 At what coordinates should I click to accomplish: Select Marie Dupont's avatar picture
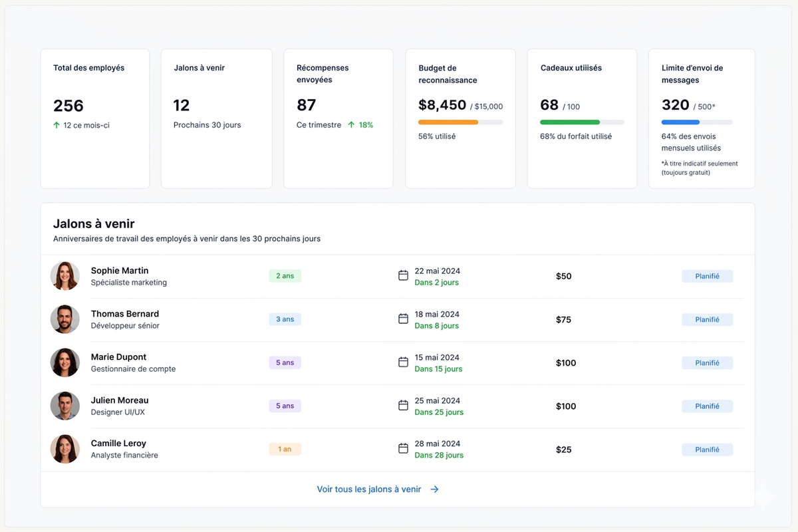(x=65, y=362)
